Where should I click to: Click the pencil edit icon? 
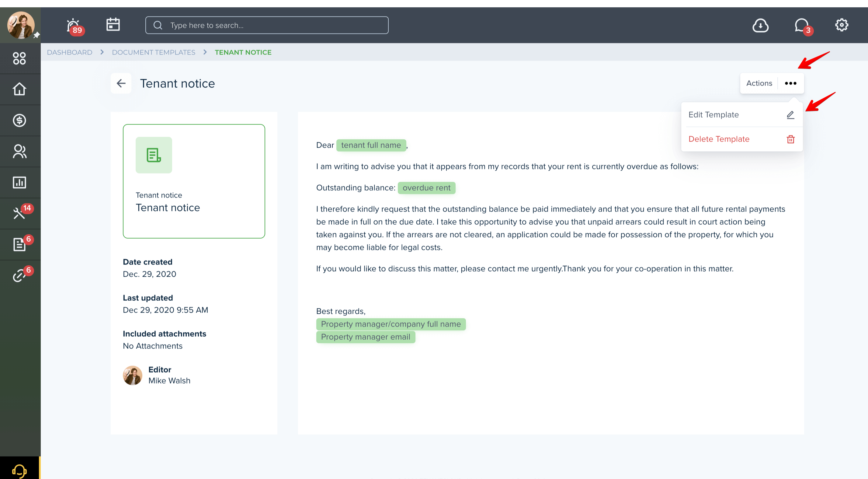tap(790, 115)
